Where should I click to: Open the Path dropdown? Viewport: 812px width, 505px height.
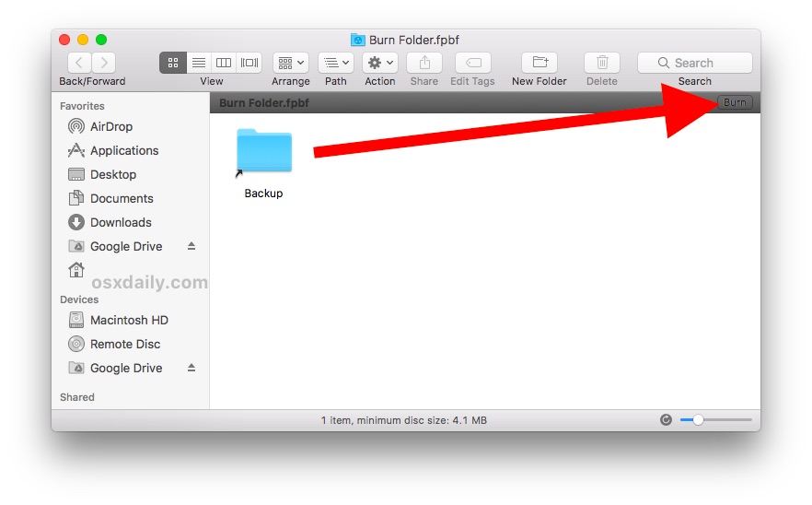point(335,63)
